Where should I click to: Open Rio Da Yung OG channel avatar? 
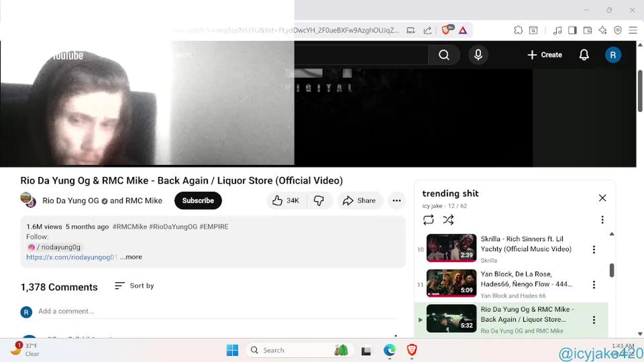pyautogui.click(x=28, y=200)
